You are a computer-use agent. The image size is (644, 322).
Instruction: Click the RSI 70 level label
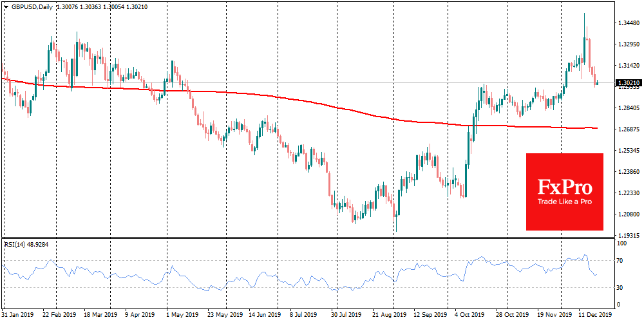coord(621,260)
